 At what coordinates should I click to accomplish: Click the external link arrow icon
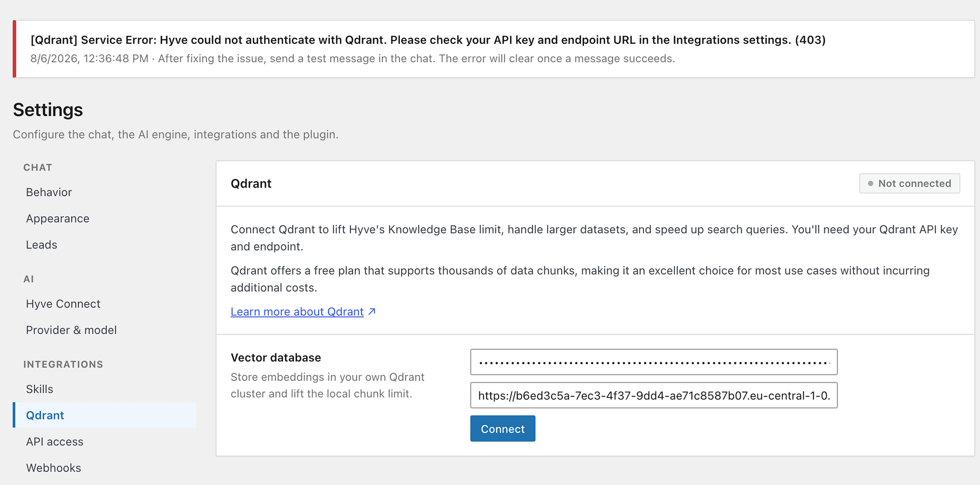(x=372, y=311)
